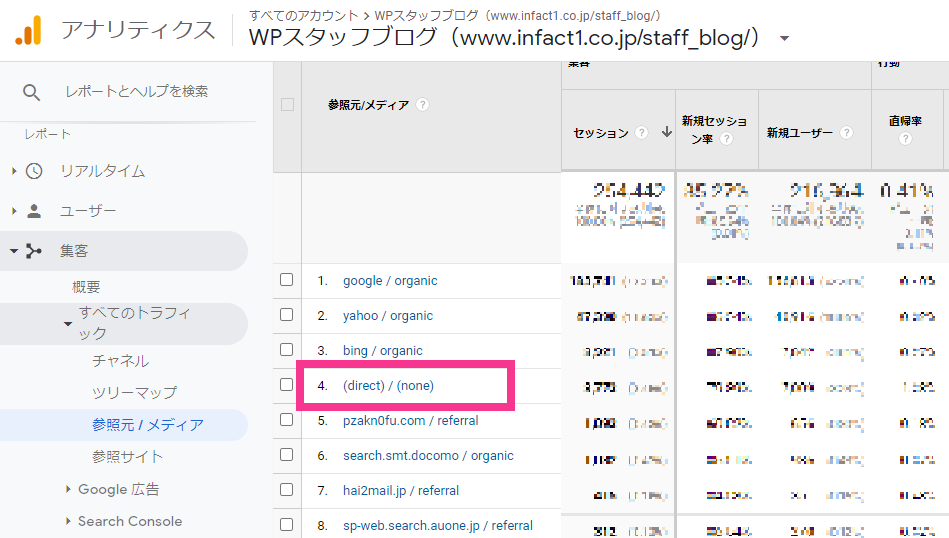
Task: Click the 参照元/メディア column header
Action: coord(368,105)
